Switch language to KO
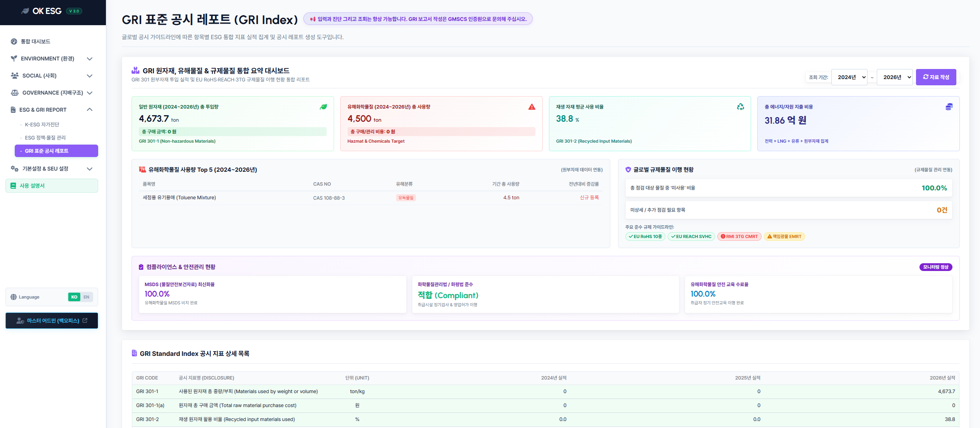The height and width of the screenshot is (428, 980). pyautogui.click(x=74, y=297)
